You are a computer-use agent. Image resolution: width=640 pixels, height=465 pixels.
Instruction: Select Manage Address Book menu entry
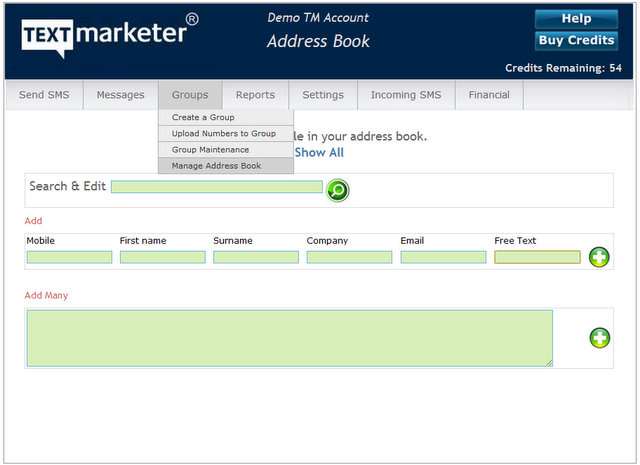pos(216,166)
